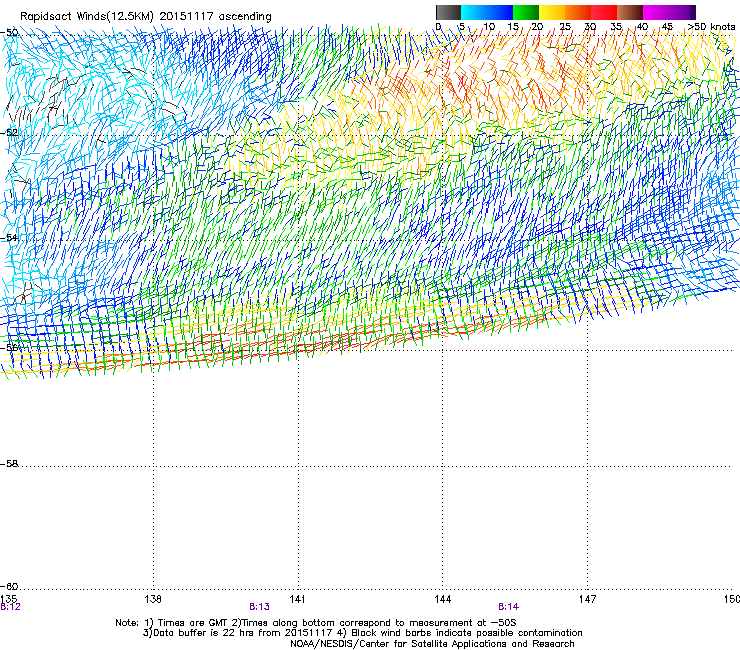
Task: Click the orange 25-30 knots color swatch
Action: click(x=578, y=12)
